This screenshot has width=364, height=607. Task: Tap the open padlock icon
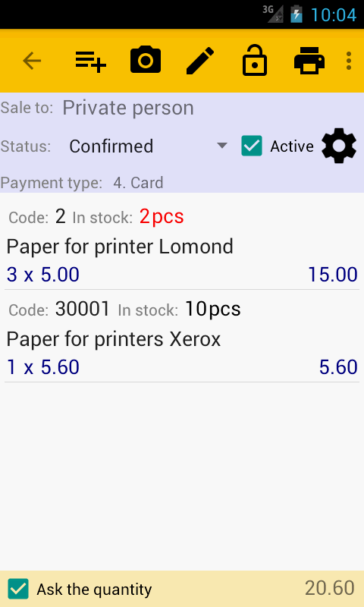(x=255, y=60)
